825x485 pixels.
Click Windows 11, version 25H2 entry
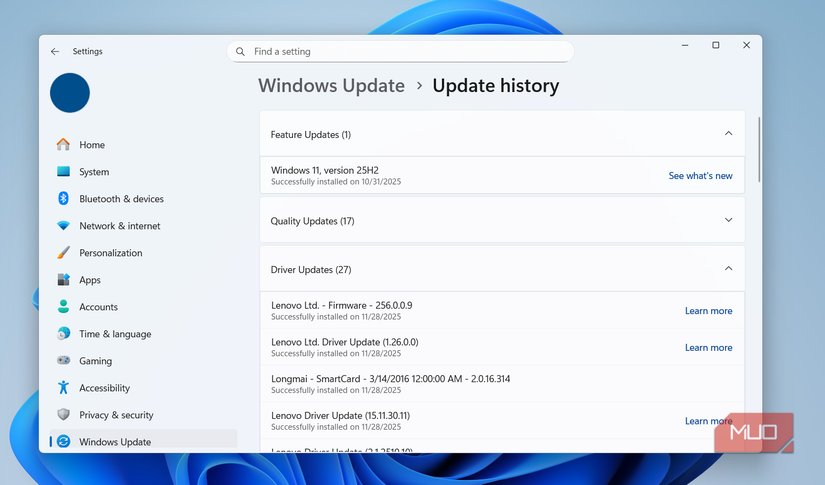click(502, 175)
